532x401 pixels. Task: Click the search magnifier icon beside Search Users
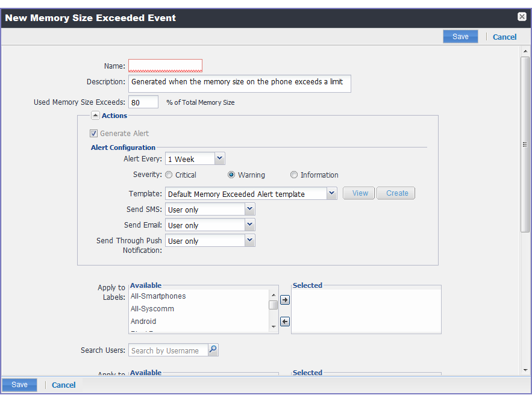click(213, 350)
